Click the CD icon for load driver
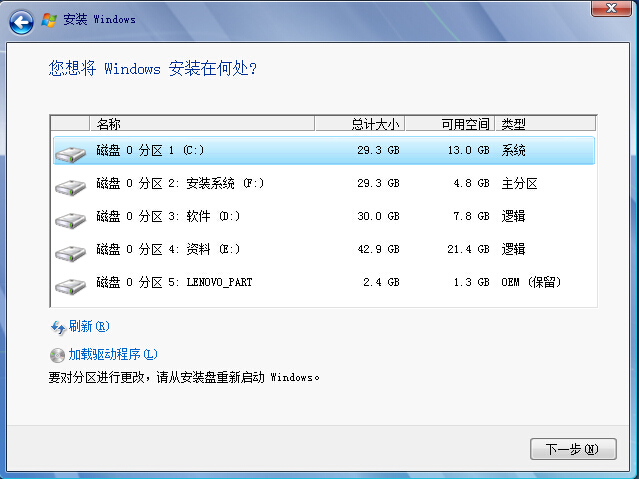This screenshot has width=639, height=479. 57,355
